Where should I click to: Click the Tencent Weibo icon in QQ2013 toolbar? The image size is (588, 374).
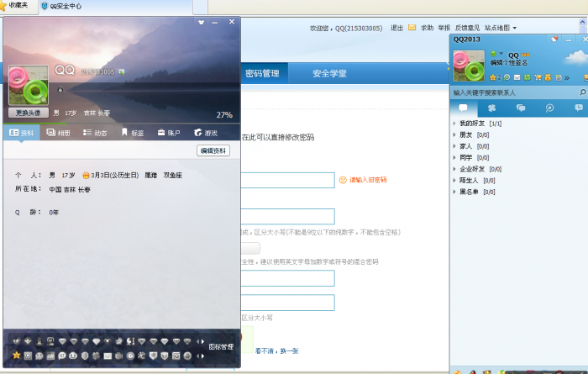[x=507, y=77]
